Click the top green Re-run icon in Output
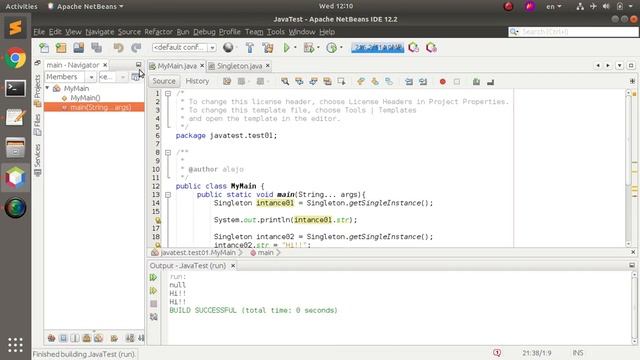This screenshot has height=360, width=640. click(153, 278)
